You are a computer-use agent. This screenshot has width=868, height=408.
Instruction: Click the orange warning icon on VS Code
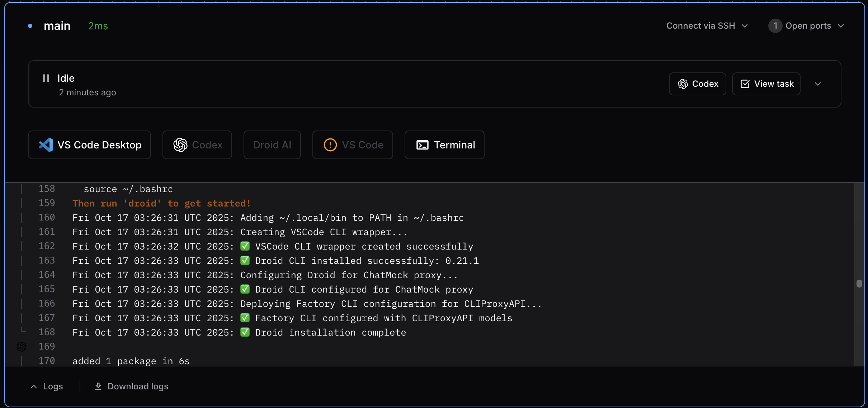click(330, 145)
